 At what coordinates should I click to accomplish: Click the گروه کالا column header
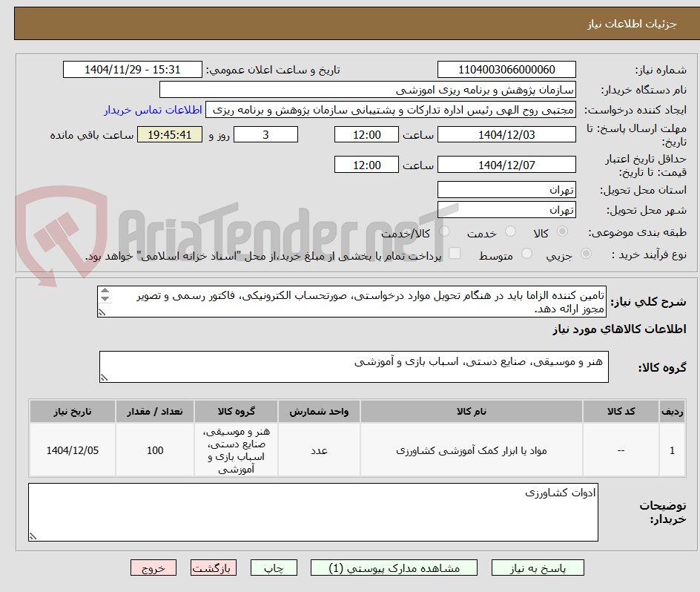point(236,412)
